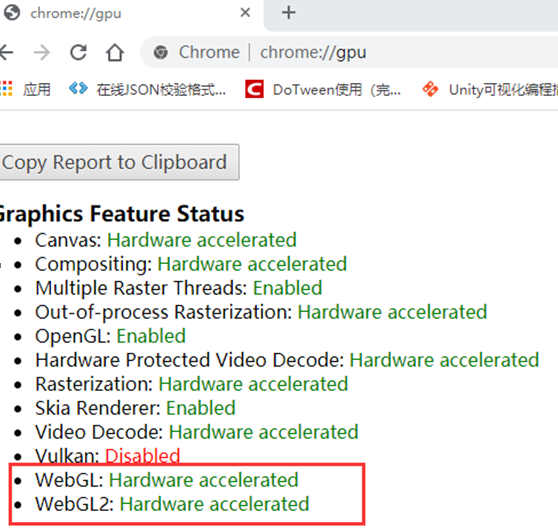Click the Chrome site info icon in address bar
Viewport: 558px width, 531px height.
point(160,53)
